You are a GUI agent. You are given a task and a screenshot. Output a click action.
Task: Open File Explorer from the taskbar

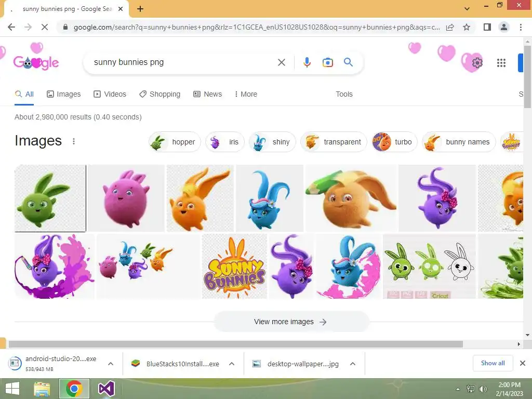42,389
